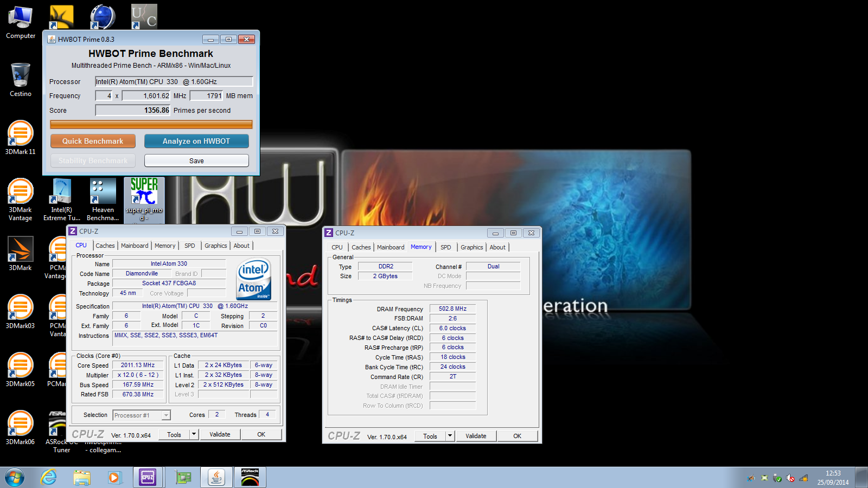Viewport: 868px width, 488px height.
Task: Open the Computer desktop icon
Action: 21,23
